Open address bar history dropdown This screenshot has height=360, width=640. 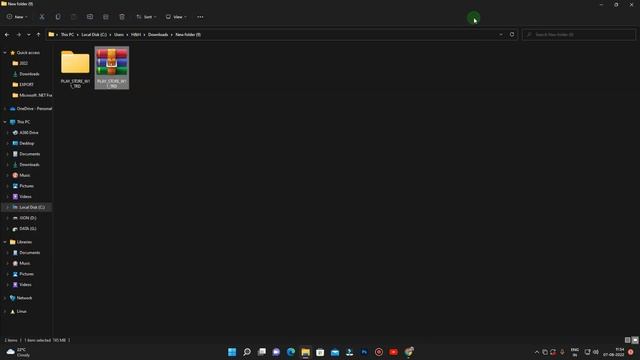click(x=501, y=35)
